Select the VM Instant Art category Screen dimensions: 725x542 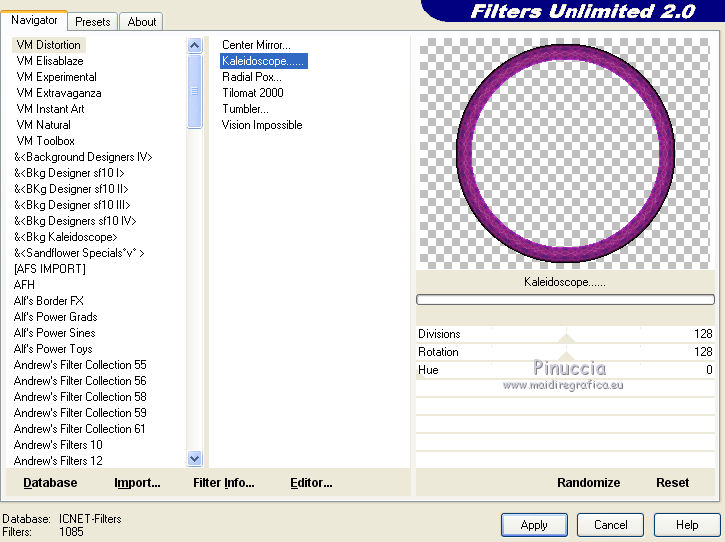click(50, 109)
